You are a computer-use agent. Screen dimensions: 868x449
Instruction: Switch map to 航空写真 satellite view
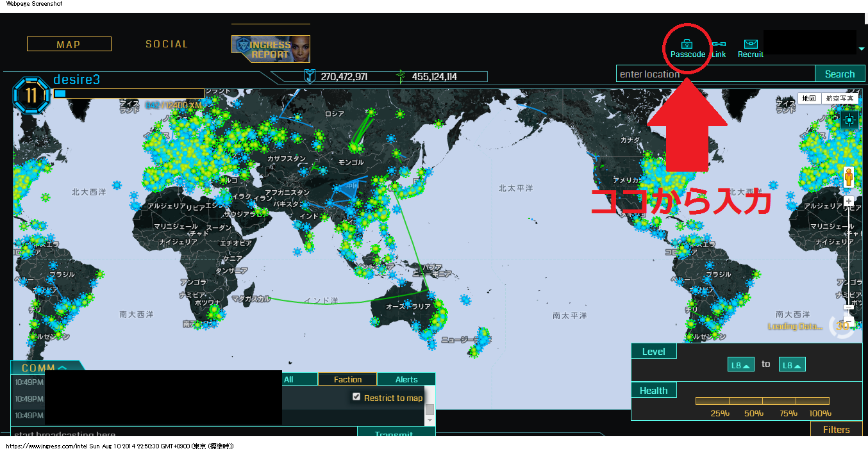[840, 98]
